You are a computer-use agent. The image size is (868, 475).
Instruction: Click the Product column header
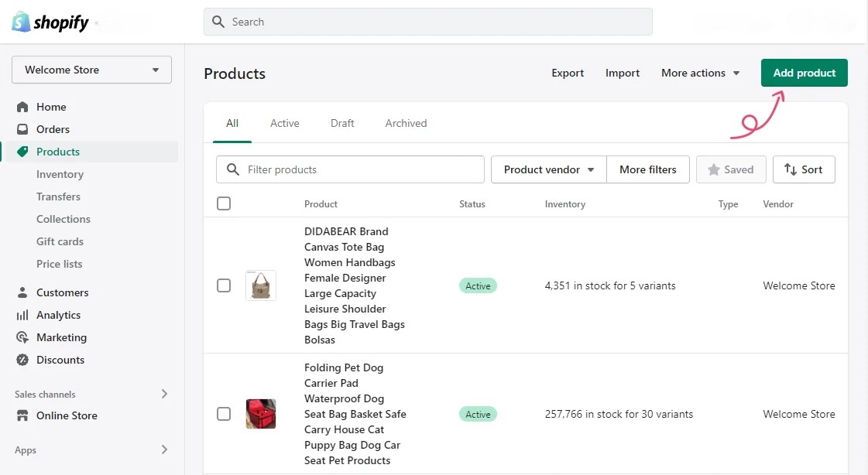point(321,204)
